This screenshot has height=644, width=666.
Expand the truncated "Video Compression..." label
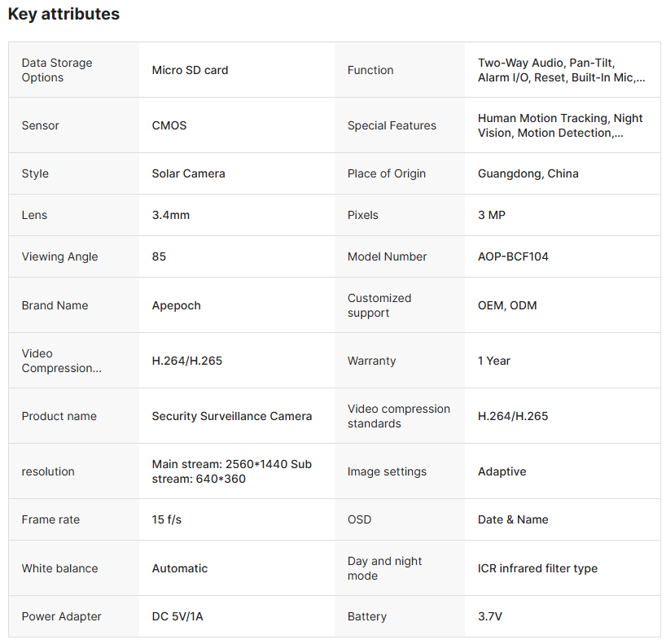point(62,361)
